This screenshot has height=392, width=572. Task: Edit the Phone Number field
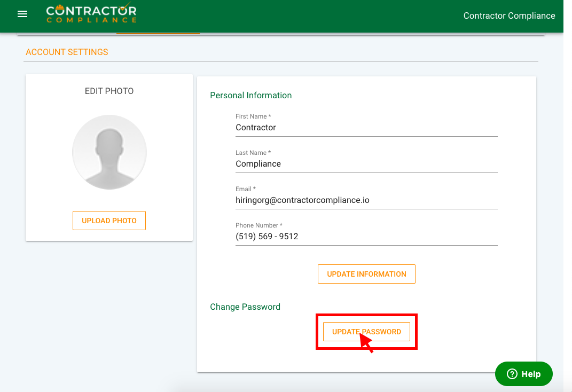point(366,237)
